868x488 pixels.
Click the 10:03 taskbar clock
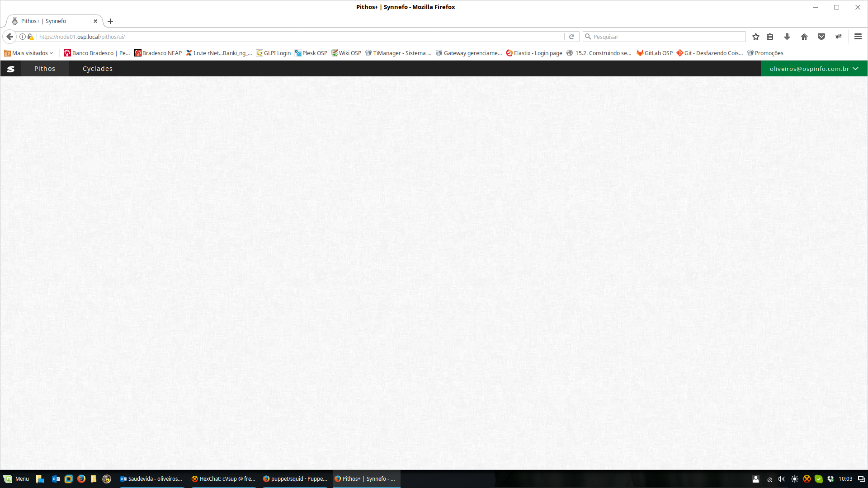(845, 479)
